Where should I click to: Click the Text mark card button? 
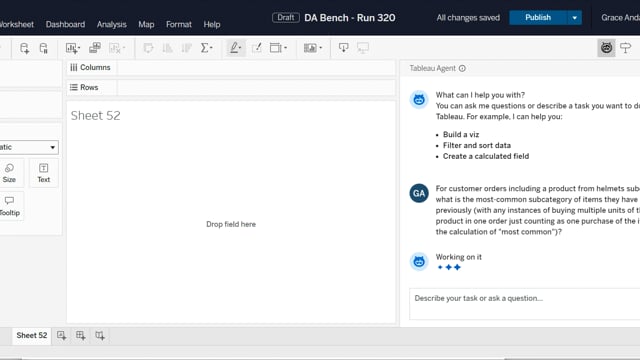(x=44, y=173)
